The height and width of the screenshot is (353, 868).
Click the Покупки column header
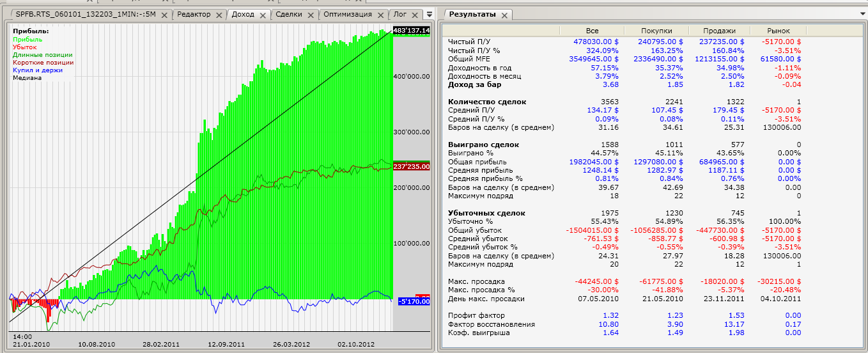(658, 31)
